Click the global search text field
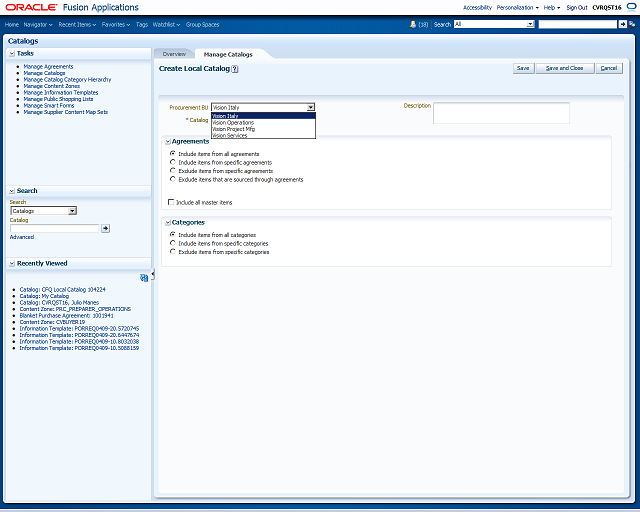 [x=578, y=24]
